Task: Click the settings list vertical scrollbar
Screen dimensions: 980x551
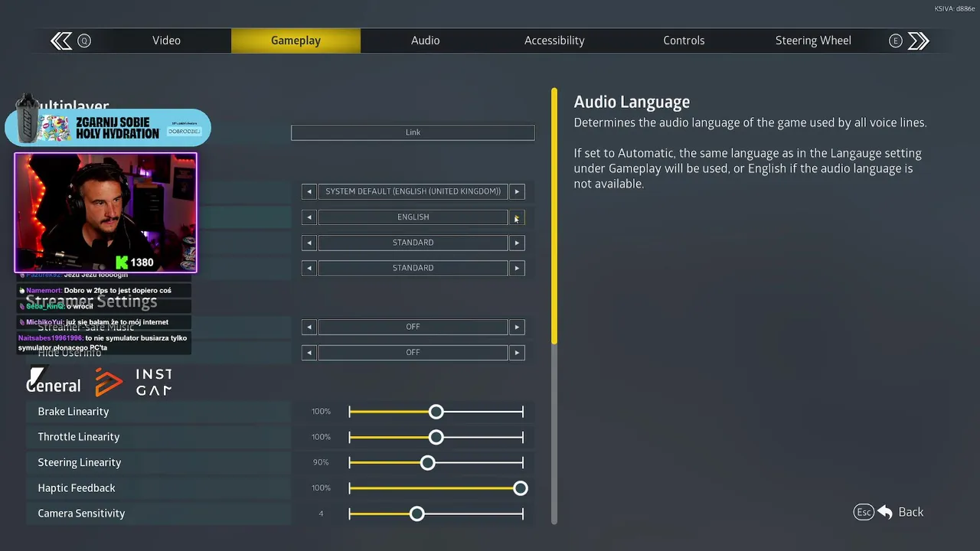Action: click(x=554, y=306)
